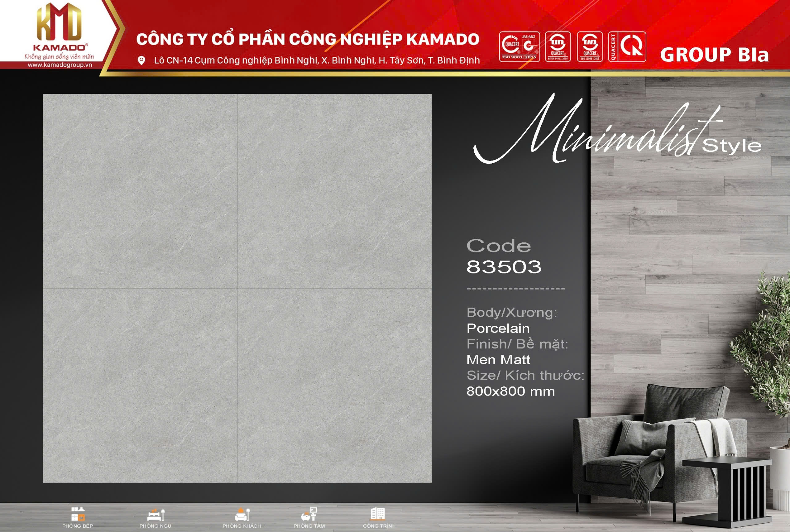This screenshot has height=532, width=790.
Task: Click the Porcelain value
Action: click(498, 328)
